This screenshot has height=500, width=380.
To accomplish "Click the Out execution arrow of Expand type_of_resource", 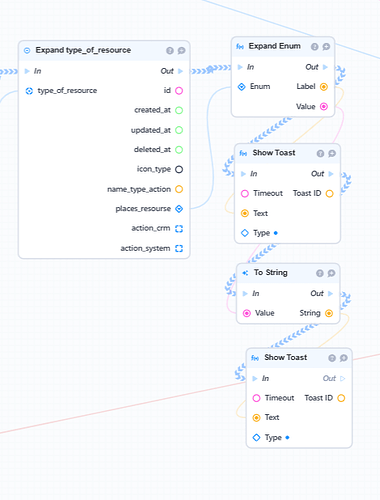I will (180, 71).
